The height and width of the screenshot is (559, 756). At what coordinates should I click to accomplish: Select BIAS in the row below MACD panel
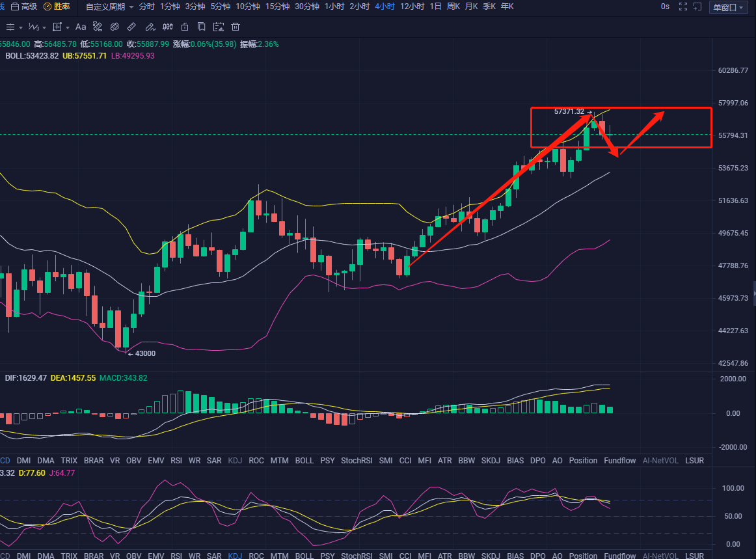pos(515,461)
